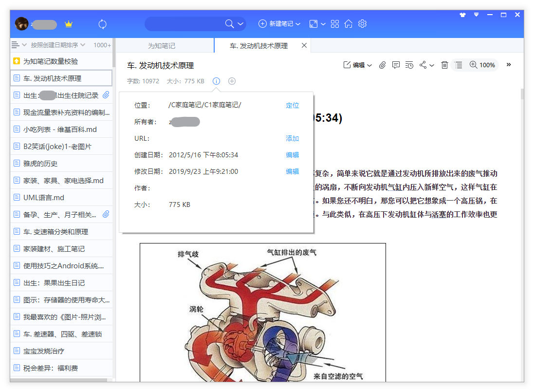The image size is (534, 392).
Task: Open the note history icon
Action: (409, 65)
